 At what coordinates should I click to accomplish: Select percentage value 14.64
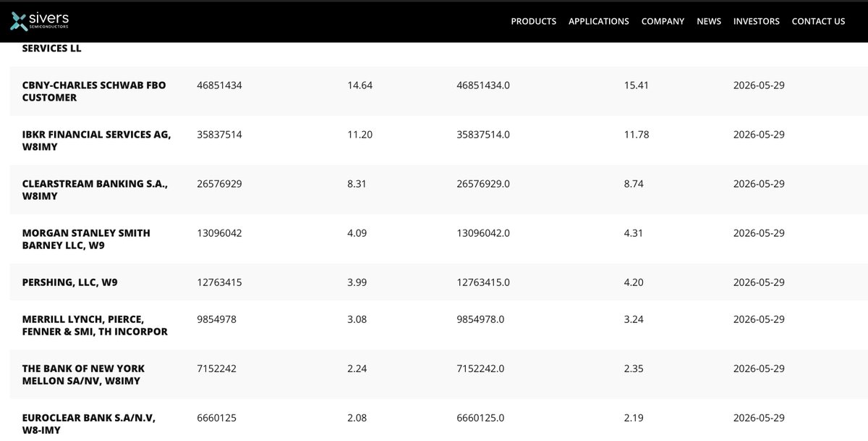(x=359, y=85)
